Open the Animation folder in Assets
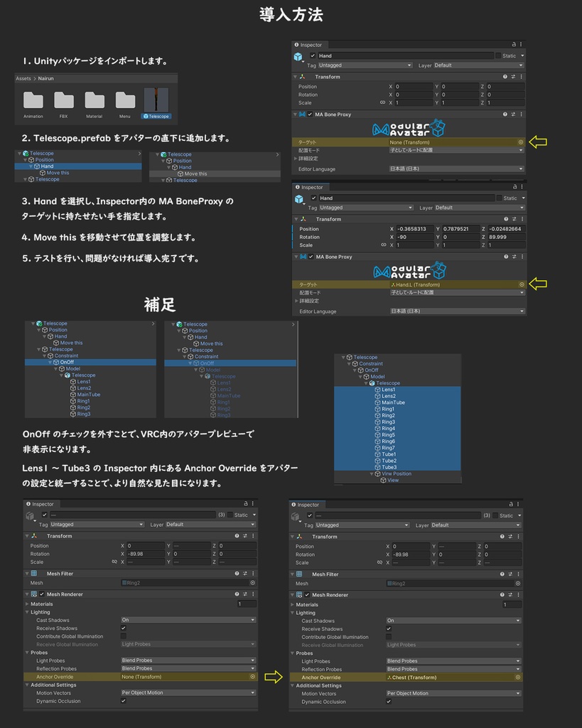582x728 pixels. point(33,100)
